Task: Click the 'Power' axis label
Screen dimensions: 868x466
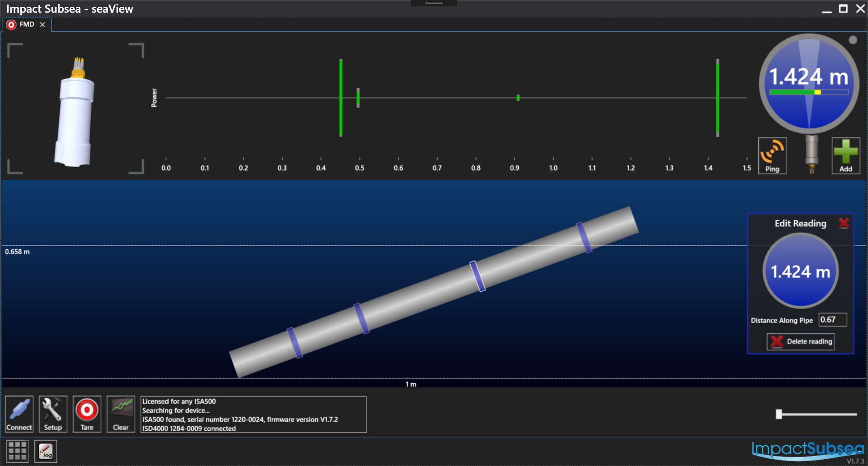Action: pyautogui.click(x=154, y=98)
